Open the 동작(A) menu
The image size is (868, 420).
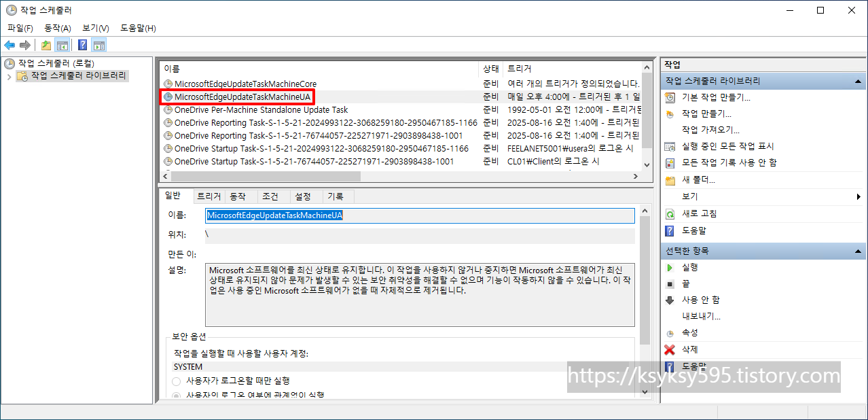click(58, 28)
